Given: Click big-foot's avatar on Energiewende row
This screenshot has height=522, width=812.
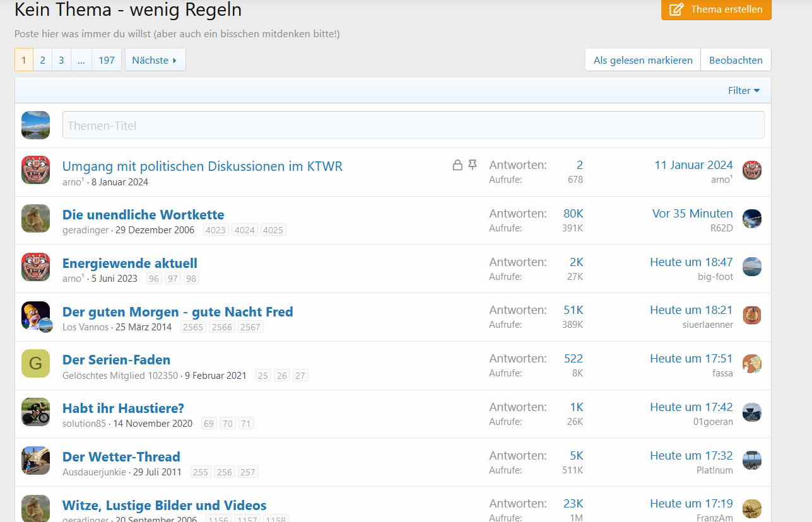Looking at the screenshot, I should coord(752,267).
